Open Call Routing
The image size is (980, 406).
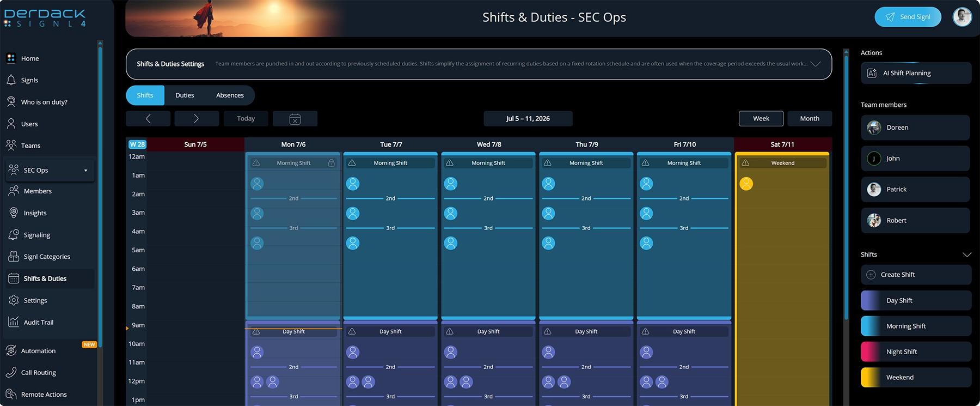38,373
